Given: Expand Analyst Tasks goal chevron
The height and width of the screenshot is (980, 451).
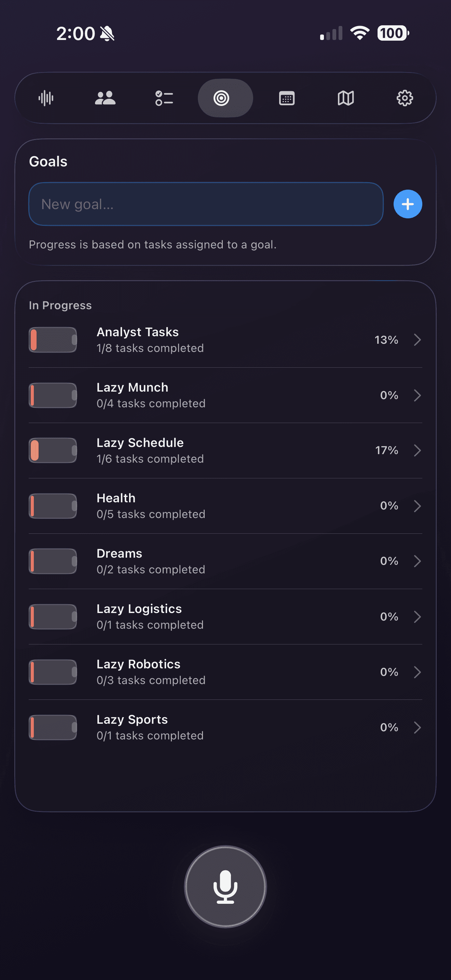Looking at the screenshot, I should [417, 340].
